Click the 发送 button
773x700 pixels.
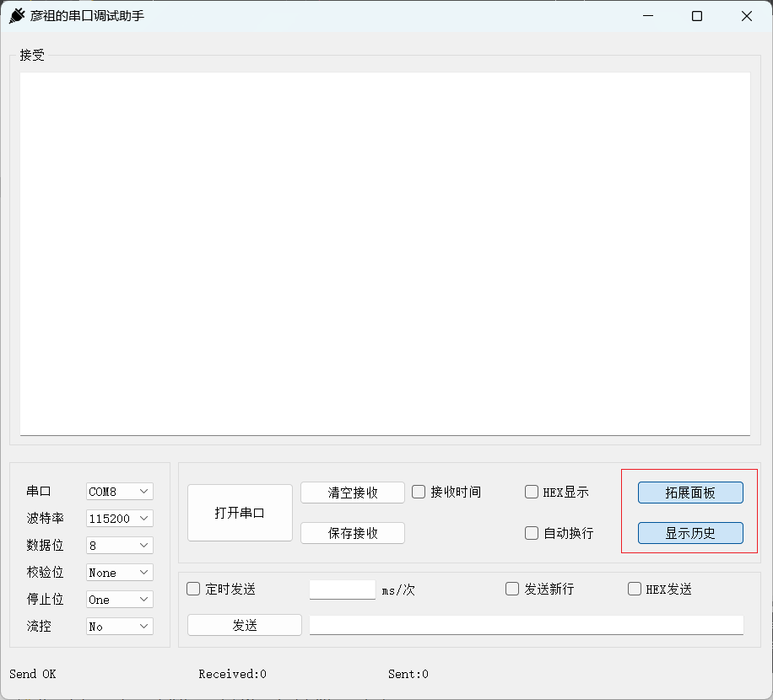pyautogui.click(x=245, y=625)
